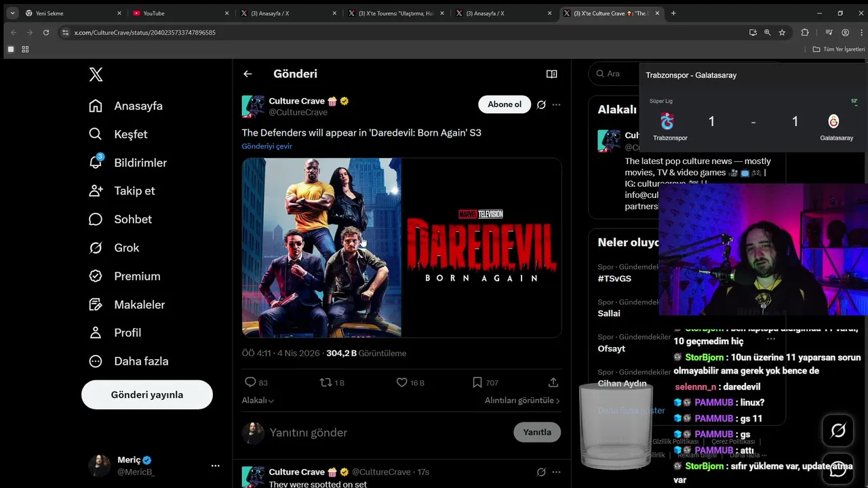Click the Gönderi yayınla button
868x488 pixels.
[x=147, y=394]
